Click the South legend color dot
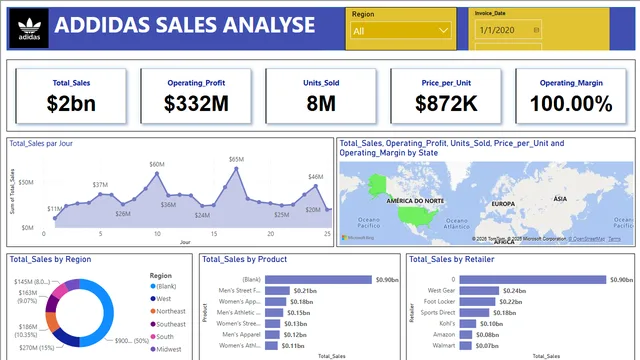This screenshot has width=640, height=360. (153, 336)
